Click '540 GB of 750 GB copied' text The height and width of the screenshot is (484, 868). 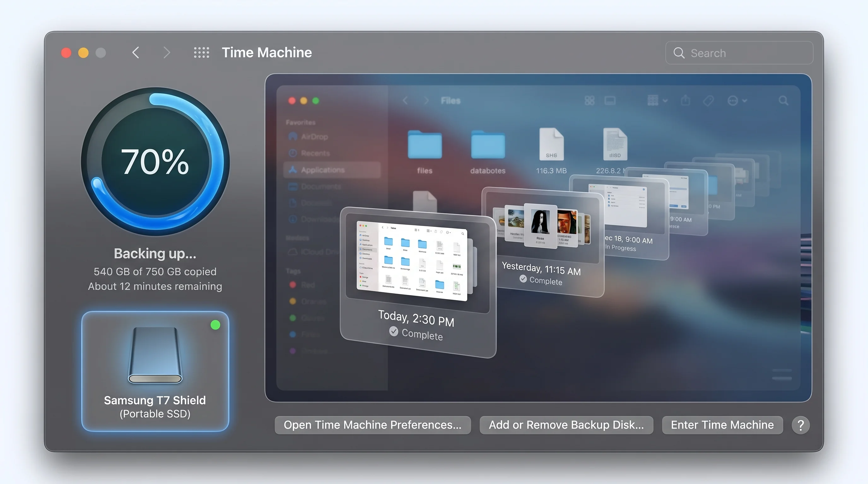[155, 272]
